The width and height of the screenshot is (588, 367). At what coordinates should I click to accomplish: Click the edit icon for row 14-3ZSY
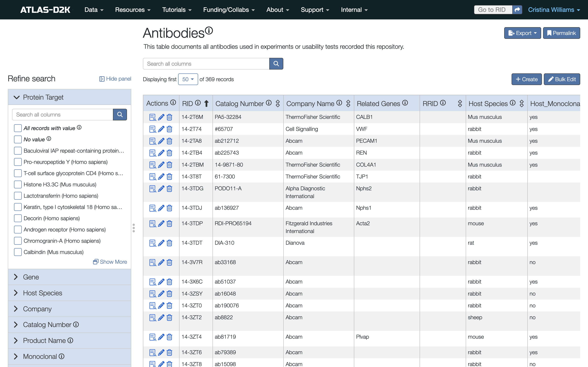pos(160,293)
